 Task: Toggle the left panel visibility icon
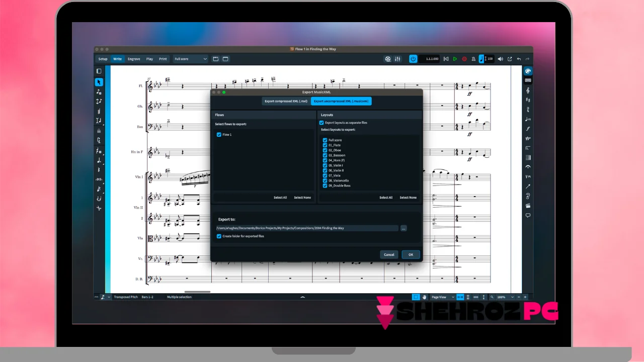click(99, 71)
